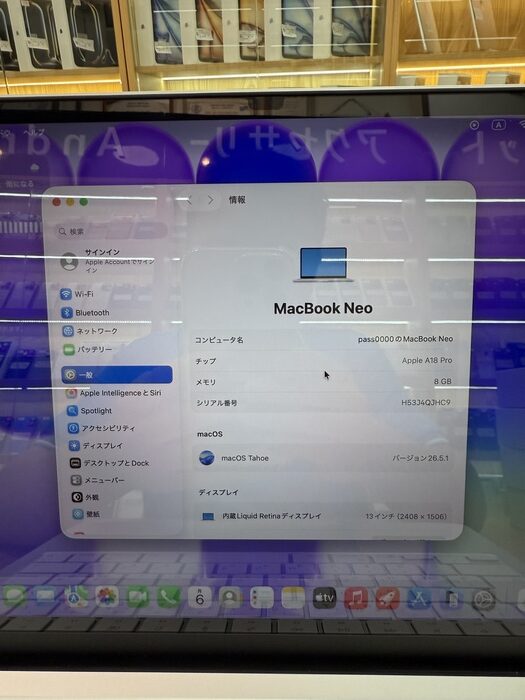Open バッテリー battery settings
The width and height of the screenshot is (525, 700).
tap(88, 349)
